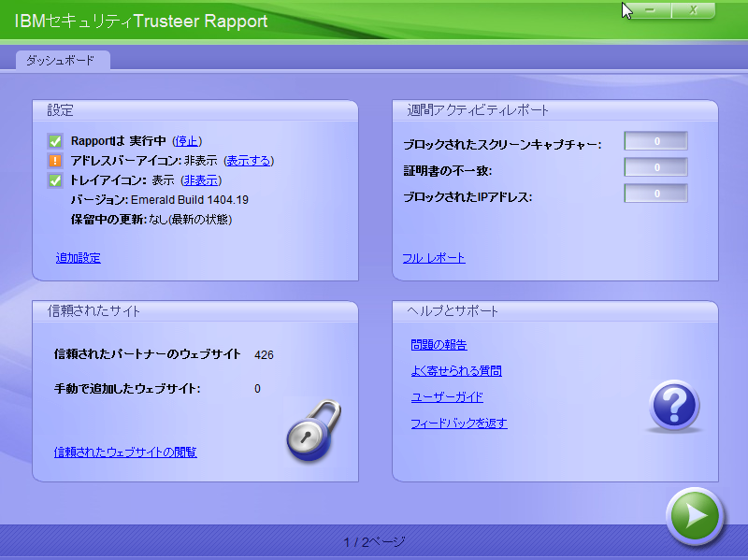Click the 設定 panel heading

pyautogui.click(x=60, y=110)
